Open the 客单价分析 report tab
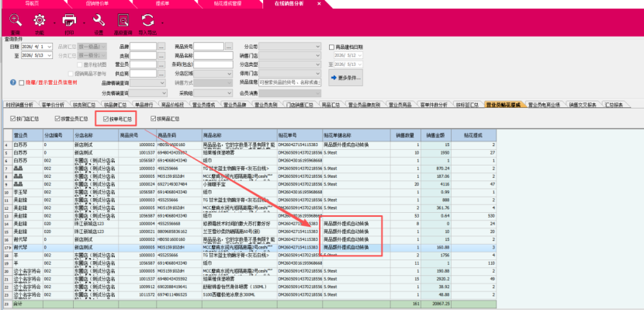This screenshot has width=644, height=310. (x=53, y=105)
